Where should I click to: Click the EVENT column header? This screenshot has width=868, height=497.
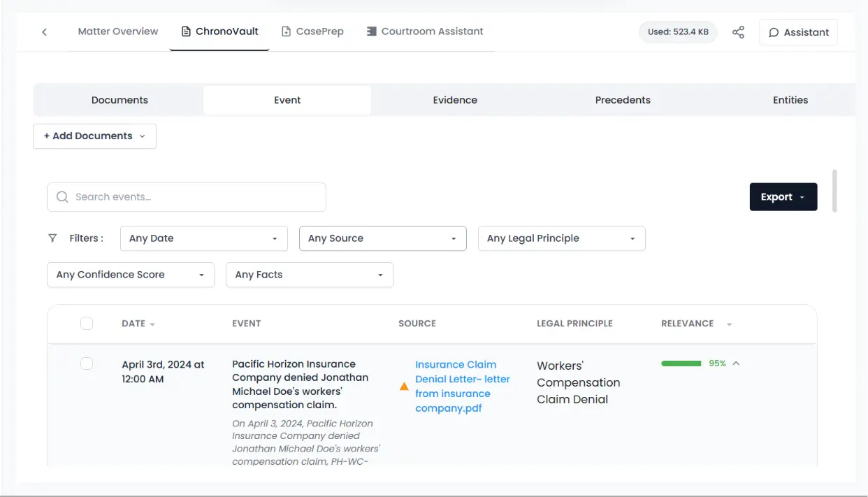247,324
